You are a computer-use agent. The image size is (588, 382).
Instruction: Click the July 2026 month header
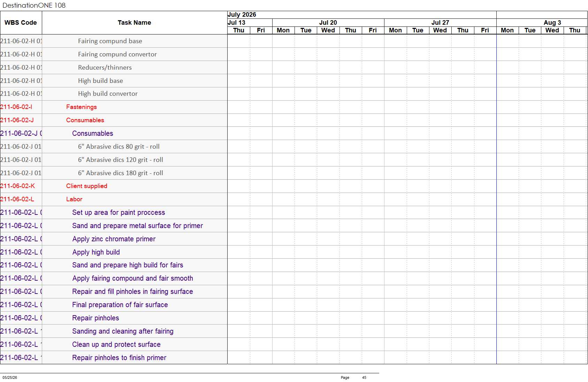pyautogui.click(x=242, y=15)
